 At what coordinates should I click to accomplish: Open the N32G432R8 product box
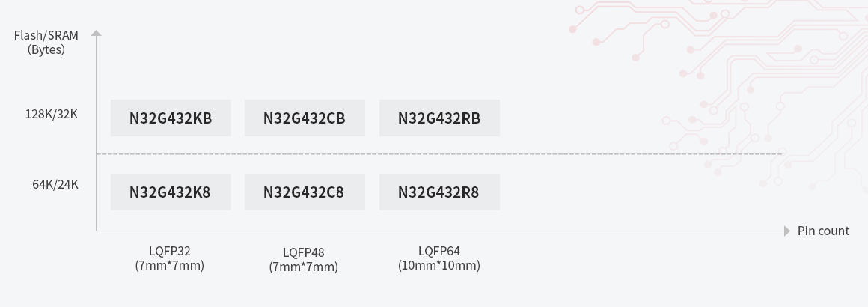[x=439, y=192]
